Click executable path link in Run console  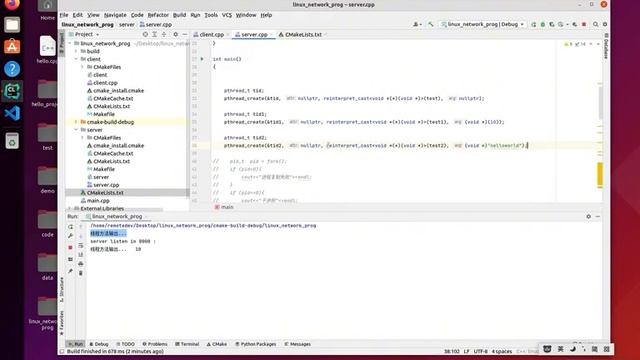click(x=203, y=225)
